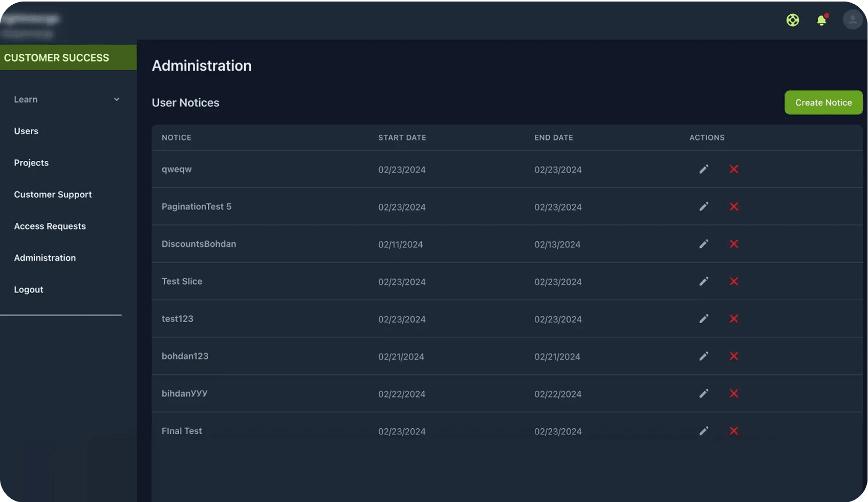Edit the DiscountsBohdan notice
868x502 pixels.
(x=704, y=244)
